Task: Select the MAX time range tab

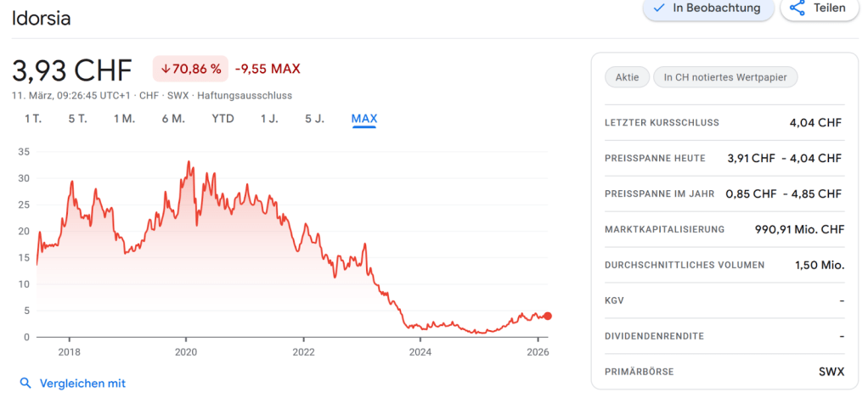Action: 364,119
